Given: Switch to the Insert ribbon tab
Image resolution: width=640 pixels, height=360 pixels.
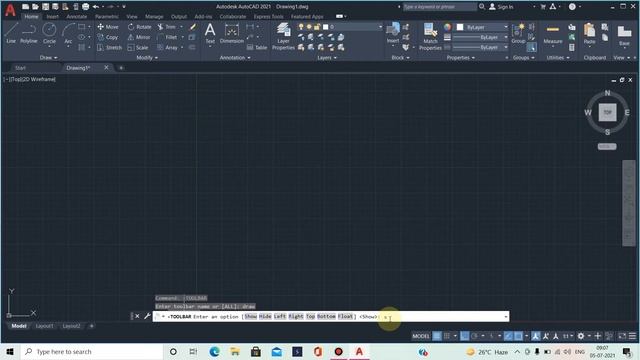Looking at the screenshot, I should [x=52, y=17].
